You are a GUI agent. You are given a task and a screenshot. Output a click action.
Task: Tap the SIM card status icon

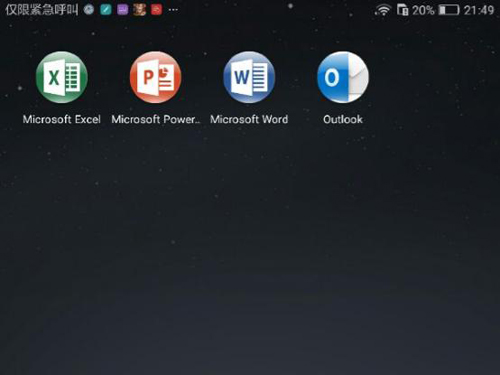(x=403, y=10)
